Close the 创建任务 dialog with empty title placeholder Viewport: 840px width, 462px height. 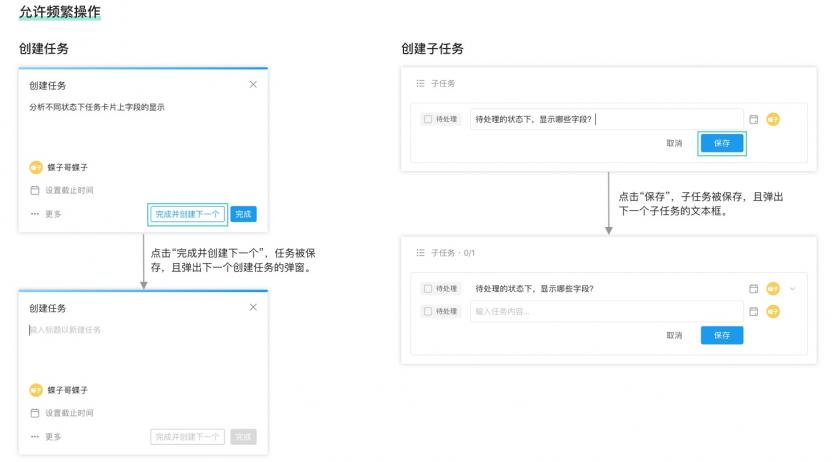(253, 307)
